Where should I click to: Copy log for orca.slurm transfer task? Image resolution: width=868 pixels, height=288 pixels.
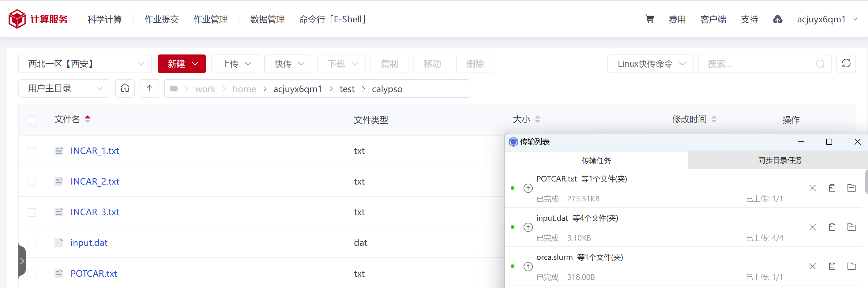point(832,267)
